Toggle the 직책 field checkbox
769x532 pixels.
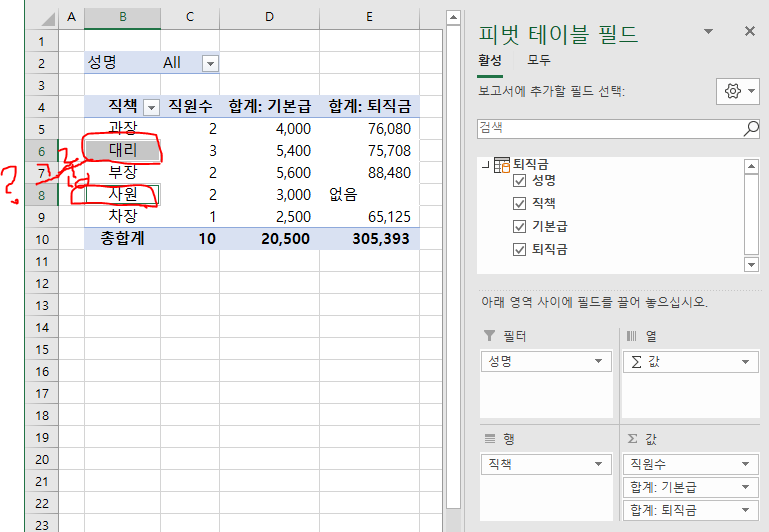(519, 203)
